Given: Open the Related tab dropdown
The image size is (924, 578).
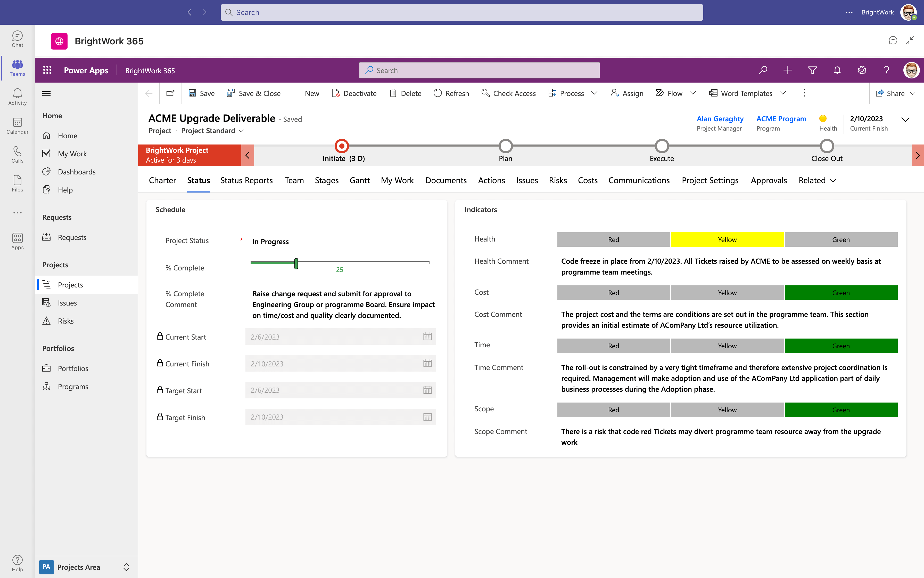Looking at the screenshot, I should pos(817,180).
